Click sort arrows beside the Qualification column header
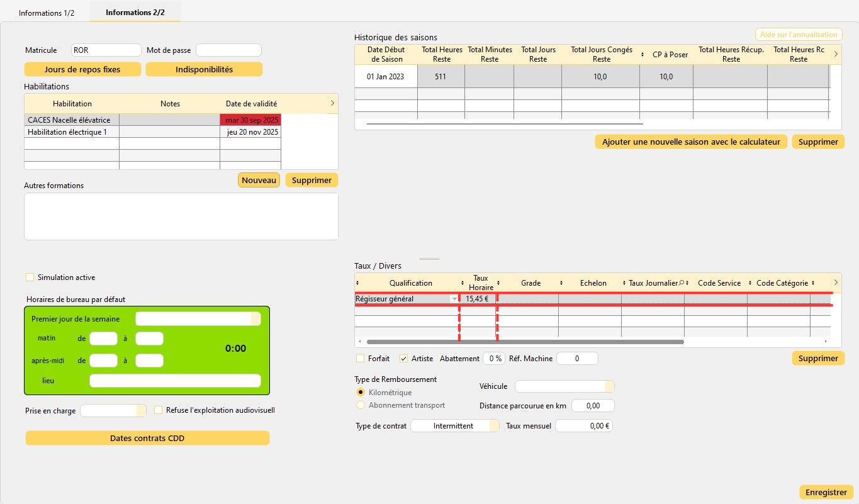 point(357,283)
